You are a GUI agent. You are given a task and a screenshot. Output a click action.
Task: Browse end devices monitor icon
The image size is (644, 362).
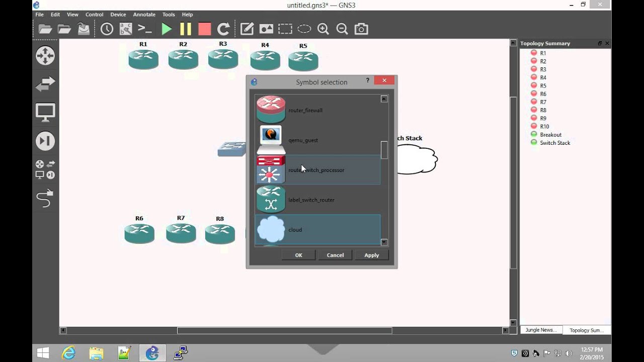[45, 113]
